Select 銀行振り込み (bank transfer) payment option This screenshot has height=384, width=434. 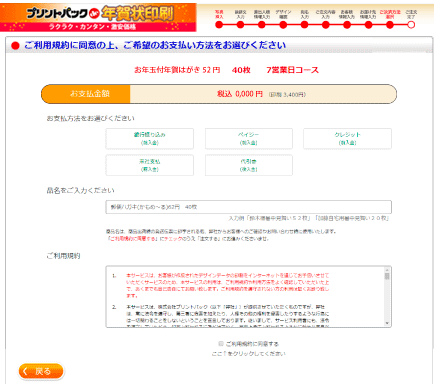(149, 139)
